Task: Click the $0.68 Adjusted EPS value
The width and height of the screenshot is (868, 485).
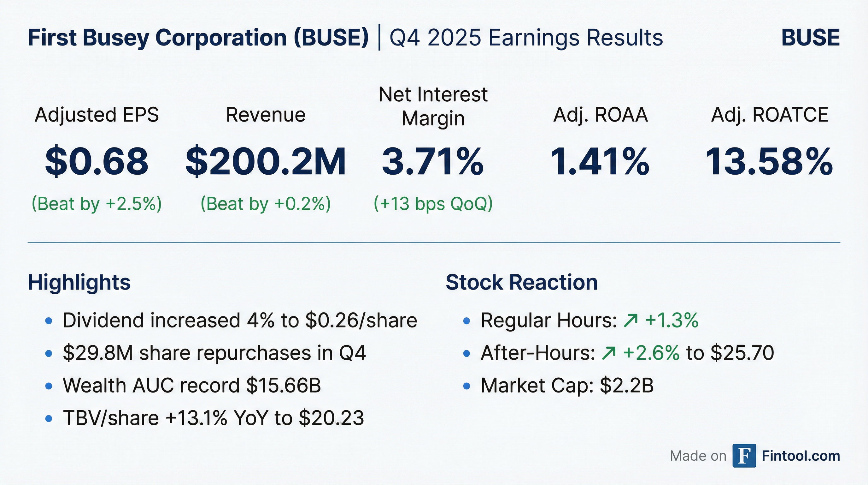Action: pos(97,162)
